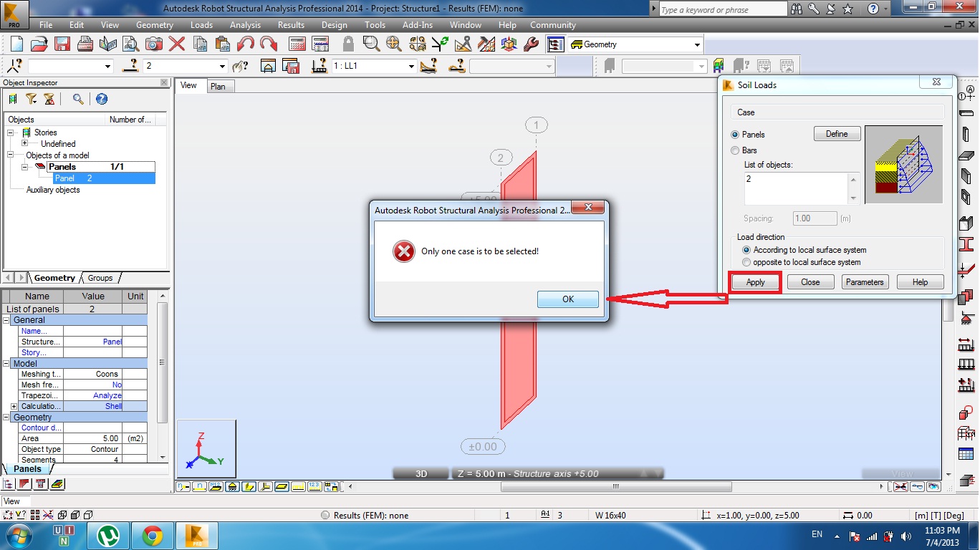Expand the Undefined tree node
Viewport: 980px width, 550px height.
coord(25,144)
